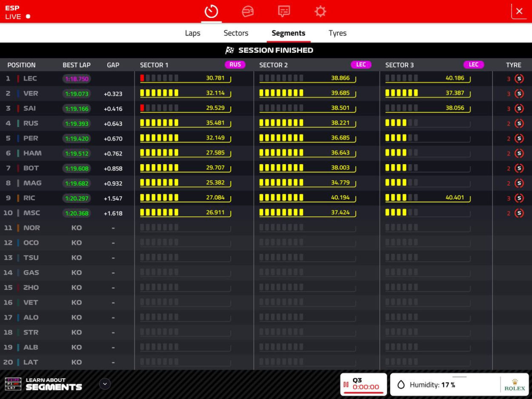
Task: Click VER sector 1 mini-segment bar
Action: tap(159, 93)
